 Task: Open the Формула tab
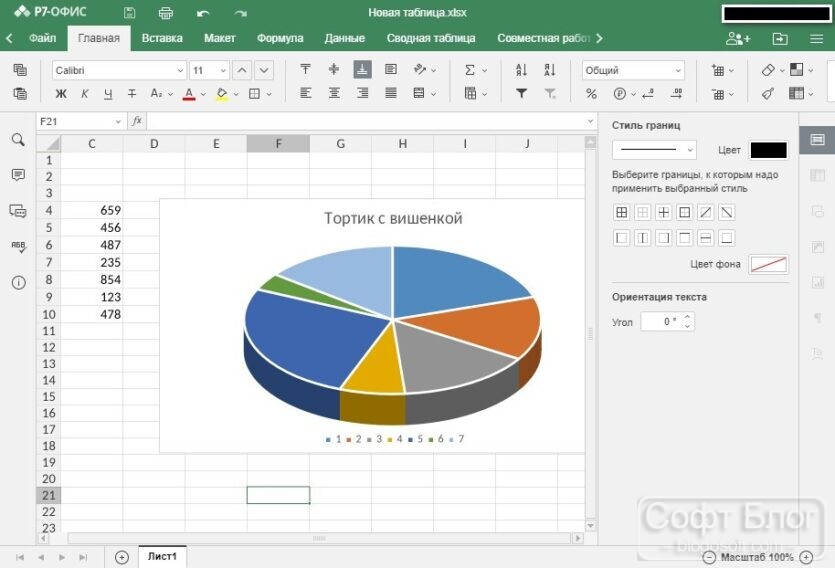click(x=280, y=38)
